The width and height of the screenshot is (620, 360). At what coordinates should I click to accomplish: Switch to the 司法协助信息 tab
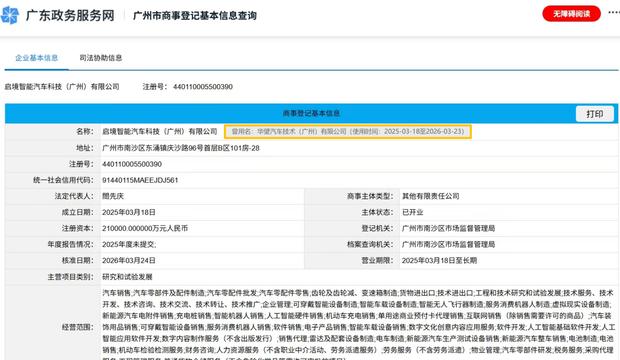click(x=101, y=58)
